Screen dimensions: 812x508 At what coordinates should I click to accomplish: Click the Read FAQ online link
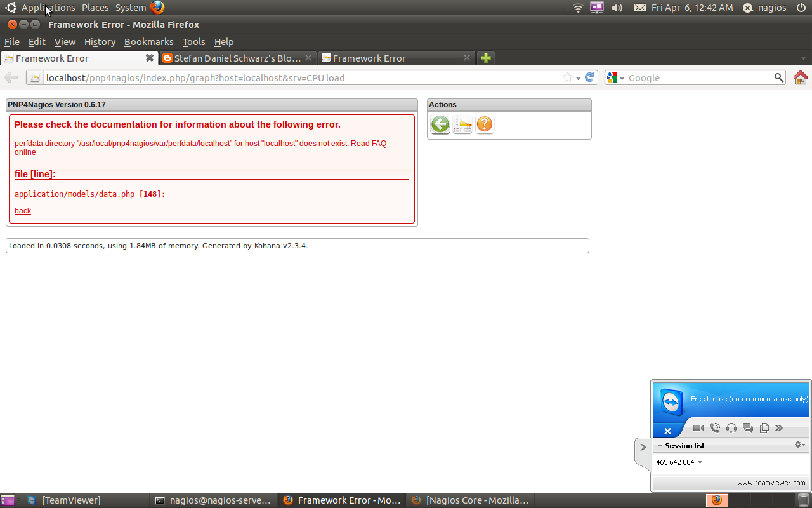(x=368, y=144)
